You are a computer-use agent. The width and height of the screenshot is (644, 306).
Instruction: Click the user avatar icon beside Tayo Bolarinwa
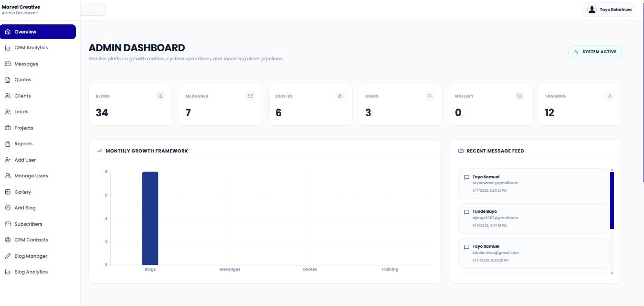(x=592, y=10)
